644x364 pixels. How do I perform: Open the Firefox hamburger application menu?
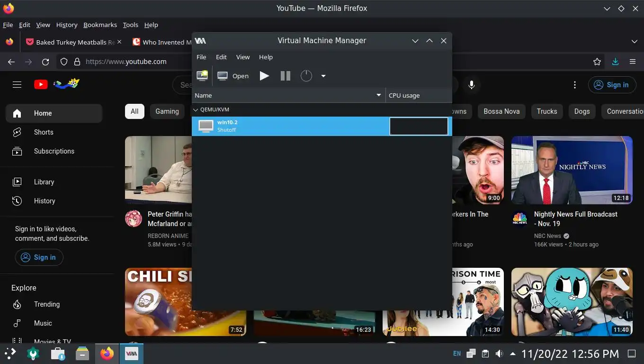632,62
